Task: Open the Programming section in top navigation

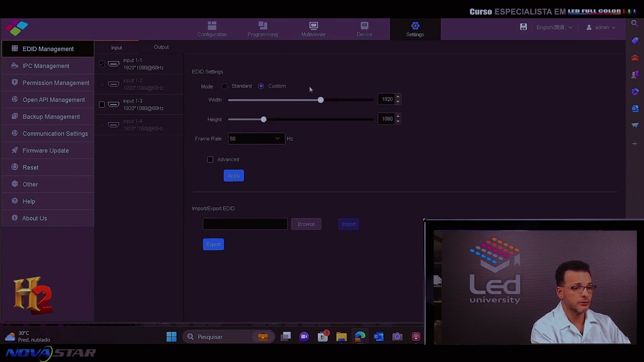Action: [x=263, y=29]
